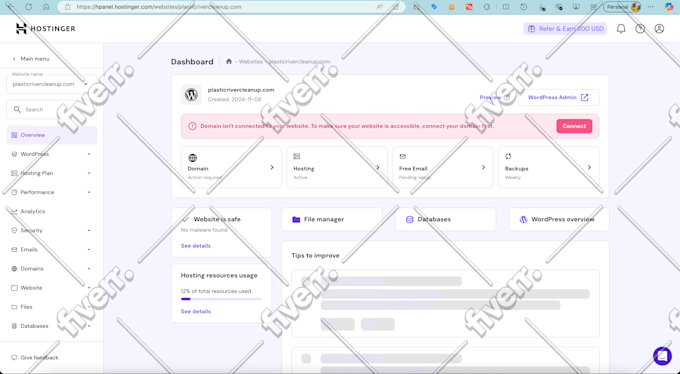Click the search magnifier icon in sidebar
680x374 pixels.
tap(17, 109)
